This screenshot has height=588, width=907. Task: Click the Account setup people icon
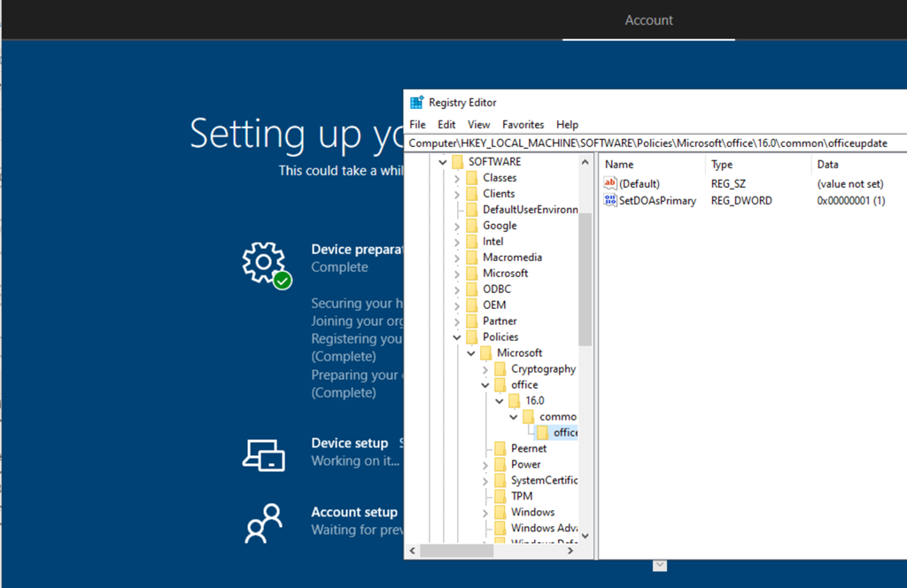pos(264,522)
